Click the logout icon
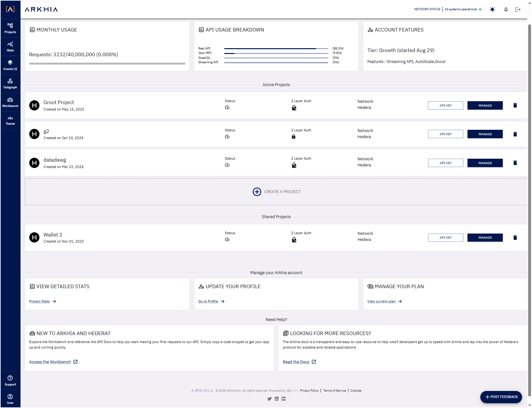Screen dimensions: 532x408 tap(518, 9)
